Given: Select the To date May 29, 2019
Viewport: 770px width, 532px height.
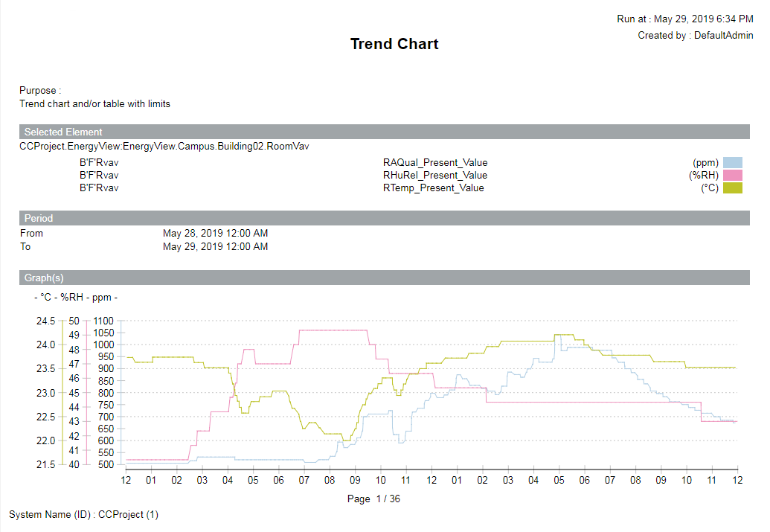Looking at the screenshot, I should 215,246.
